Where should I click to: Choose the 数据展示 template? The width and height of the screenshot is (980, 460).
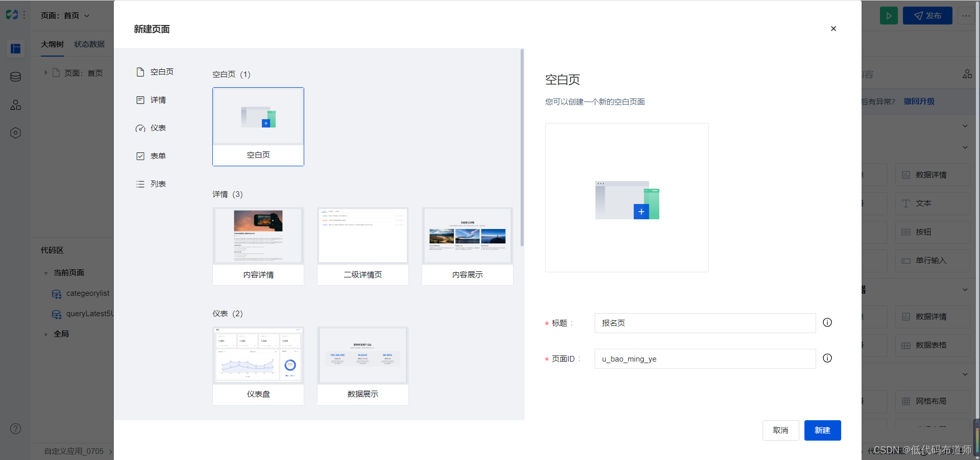pos(363,366)
